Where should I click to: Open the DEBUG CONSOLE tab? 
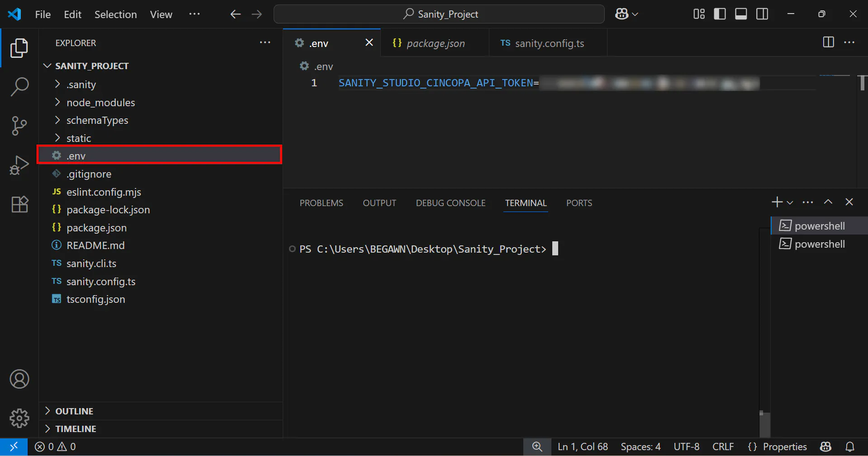(x=451, y=203)
